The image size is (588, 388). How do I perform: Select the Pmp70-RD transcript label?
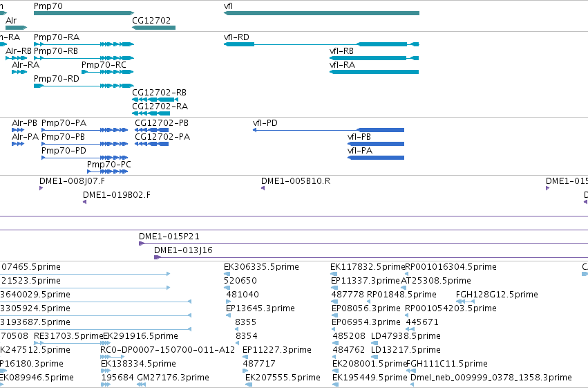pos(57,79)
